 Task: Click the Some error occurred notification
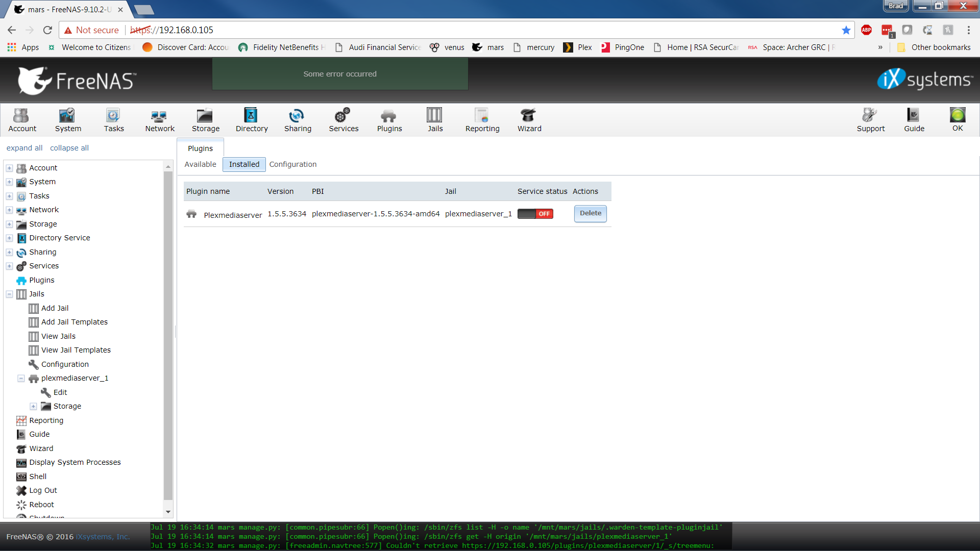[x=340, y=74]
